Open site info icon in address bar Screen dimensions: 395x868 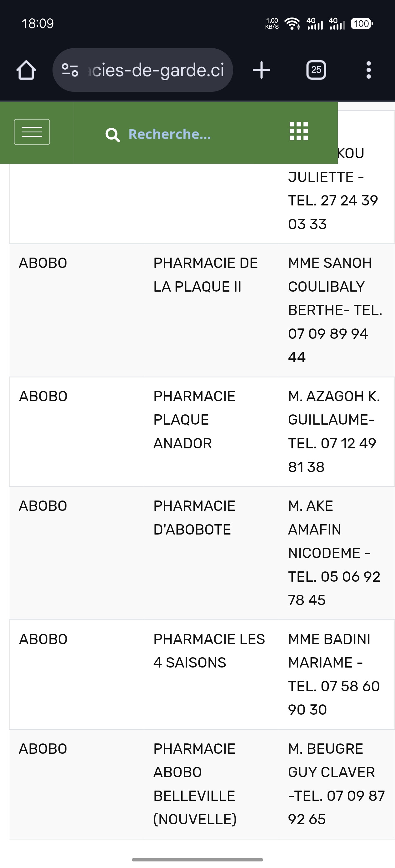tap(70, 70)
